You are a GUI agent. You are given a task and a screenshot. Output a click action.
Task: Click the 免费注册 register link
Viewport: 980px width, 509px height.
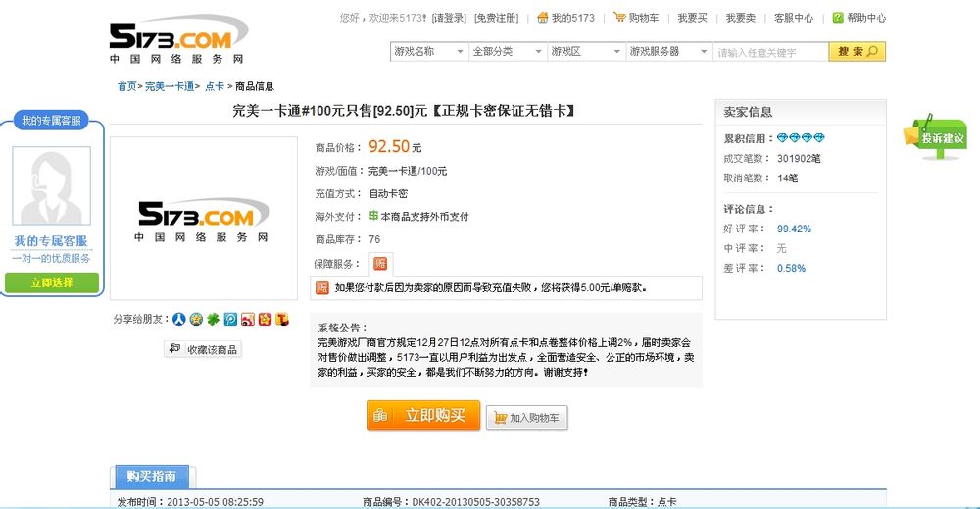[x=496, y=18]
